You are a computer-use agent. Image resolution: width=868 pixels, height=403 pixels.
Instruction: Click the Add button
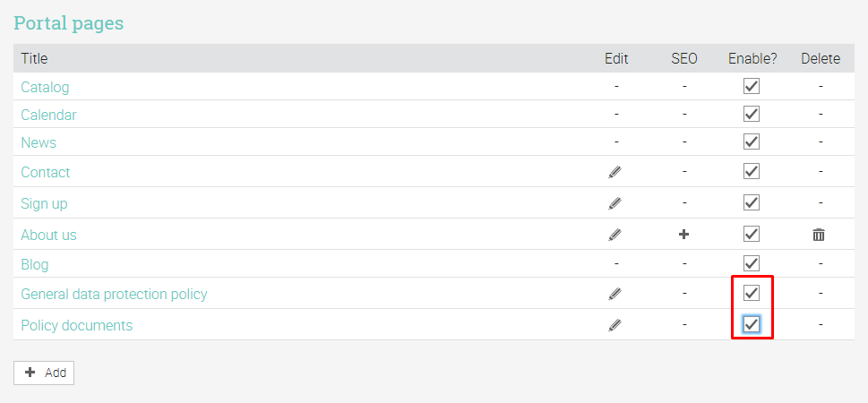(x=44, y=373)
